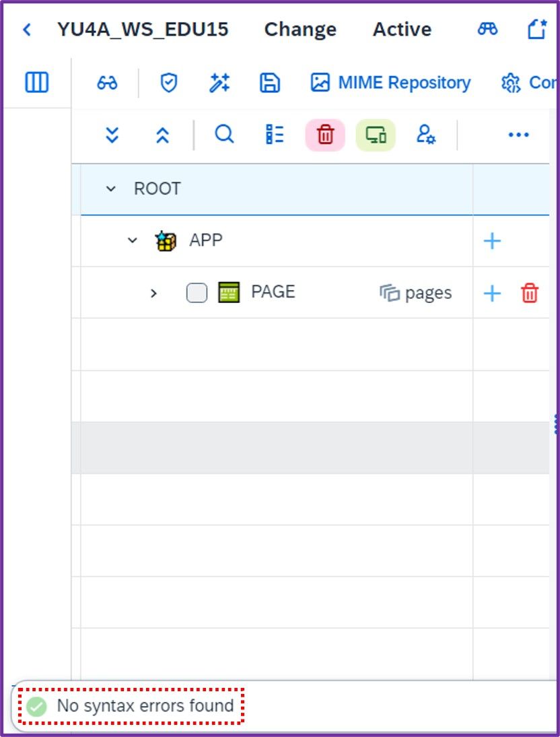This screenshot has width=560, height=737.
Task: Click the glasses display icon in toolbar
Action: (x=107, y=83)
